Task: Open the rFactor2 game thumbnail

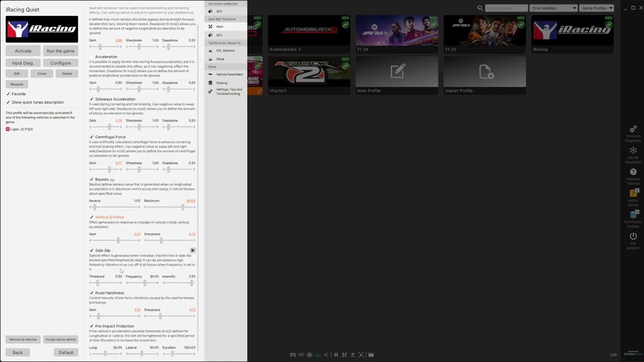Action: (309, 72)
